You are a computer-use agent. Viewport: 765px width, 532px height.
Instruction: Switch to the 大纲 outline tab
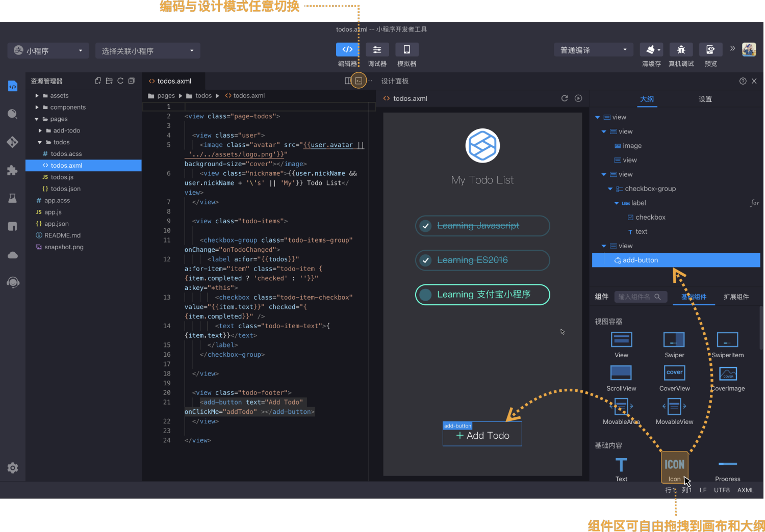(x=647, y=99)
